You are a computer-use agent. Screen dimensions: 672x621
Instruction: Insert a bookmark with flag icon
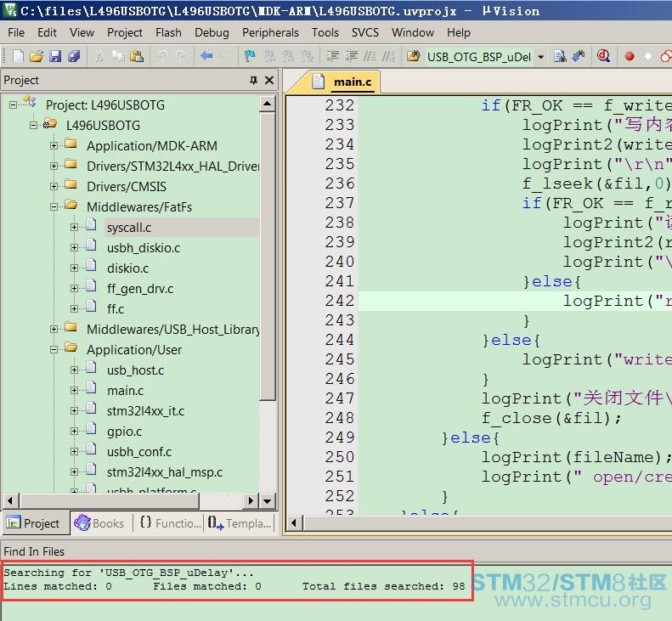point(250,56)
